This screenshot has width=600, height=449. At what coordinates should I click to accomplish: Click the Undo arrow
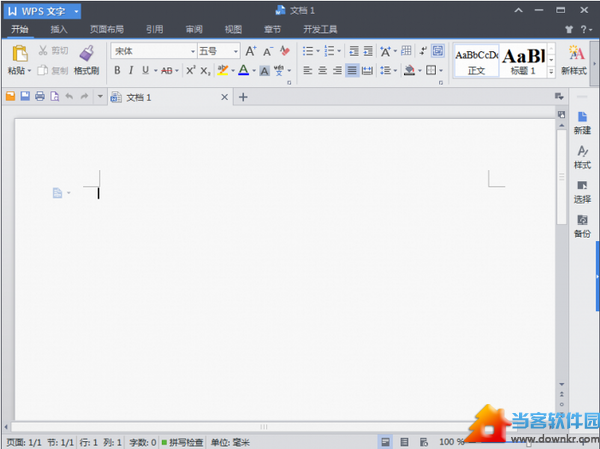click(69, 96)
